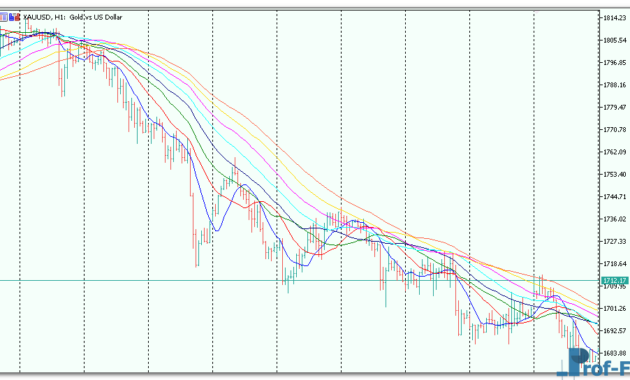Click the XAUUSD, H1 Gold vs US Dollar title
Screen dimensions: 630x380
[x=73, y=17]
